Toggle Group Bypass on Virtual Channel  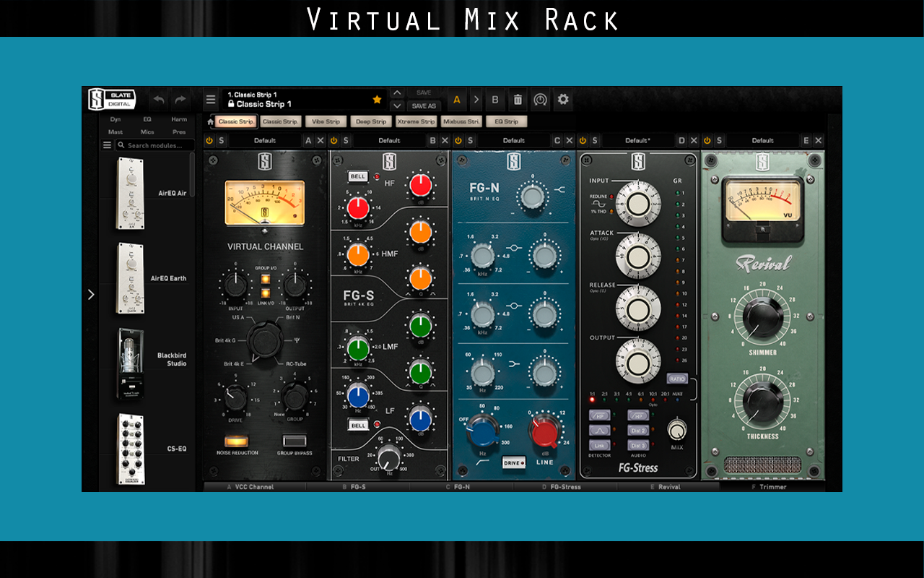[294, 441]
